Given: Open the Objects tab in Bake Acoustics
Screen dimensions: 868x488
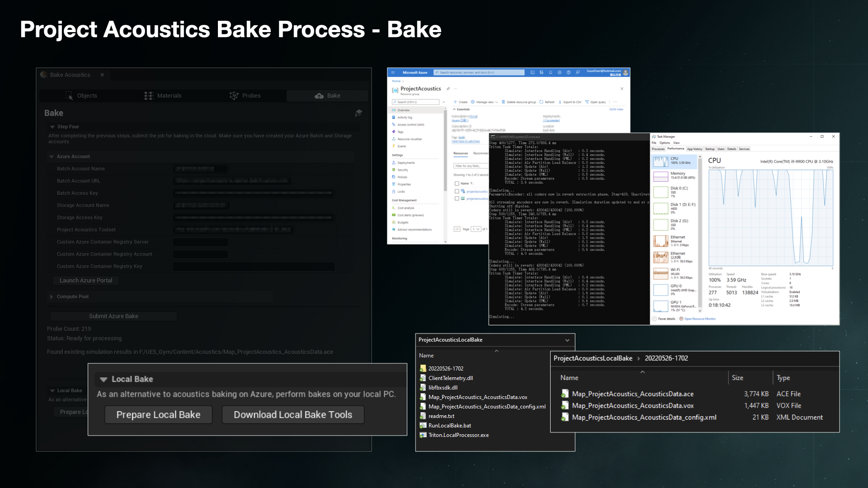Looking at the screenshot, I should pos(81,96).
